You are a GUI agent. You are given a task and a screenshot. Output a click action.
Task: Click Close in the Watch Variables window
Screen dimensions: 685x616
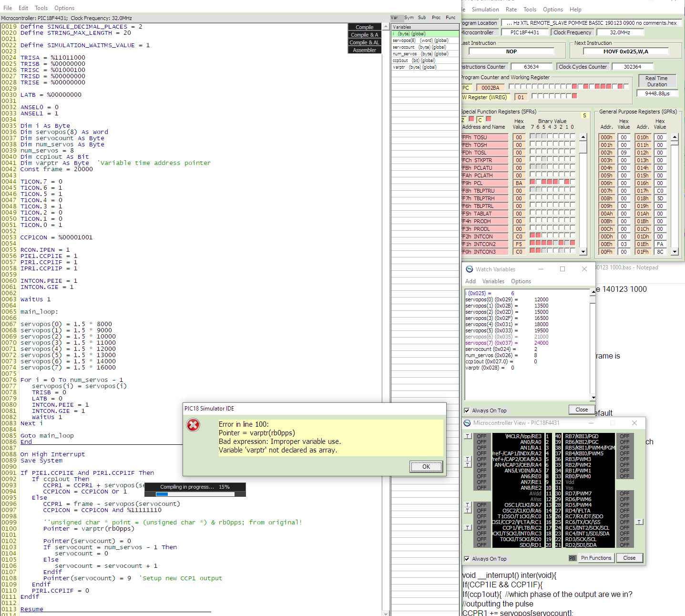(582, 410)
